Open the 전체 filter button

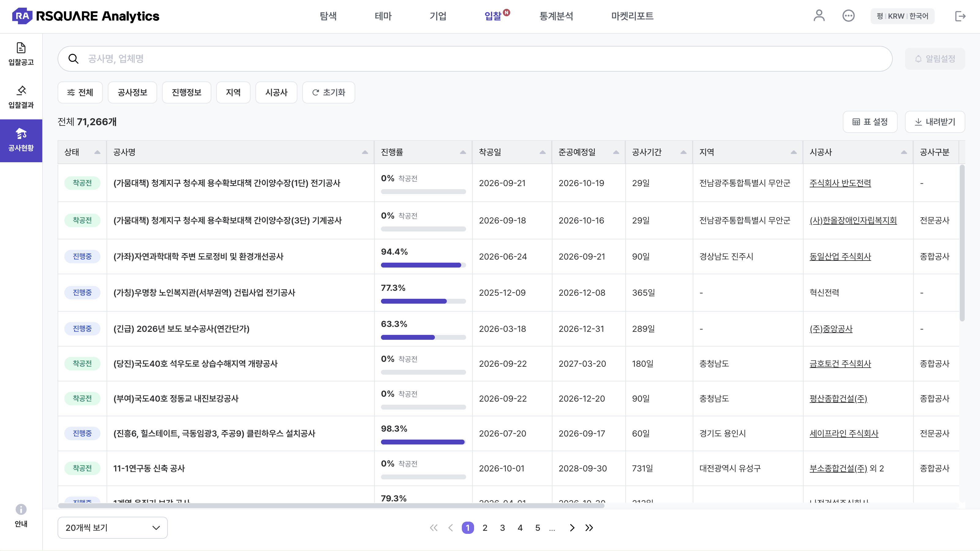click(80, 92)
